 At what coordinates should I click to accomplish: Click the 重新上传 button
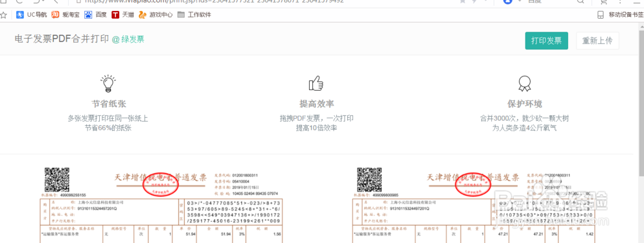[597, 40]
